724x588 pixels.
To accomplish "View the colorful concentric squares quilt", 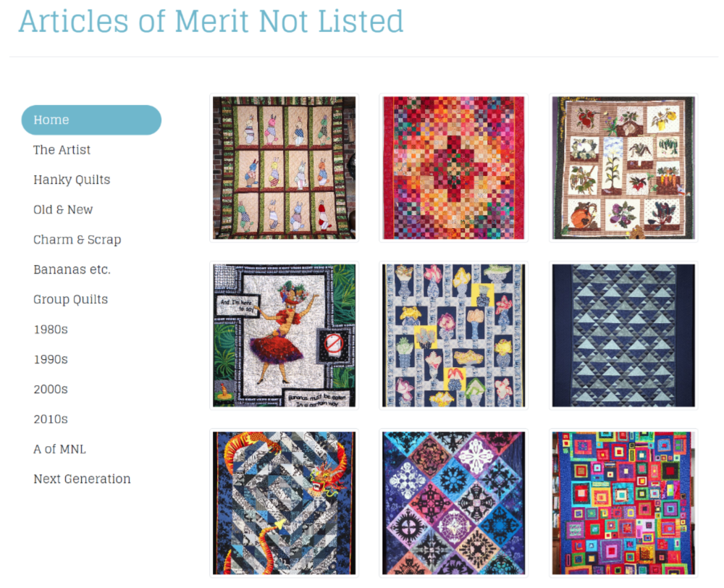I will (623, 503).
